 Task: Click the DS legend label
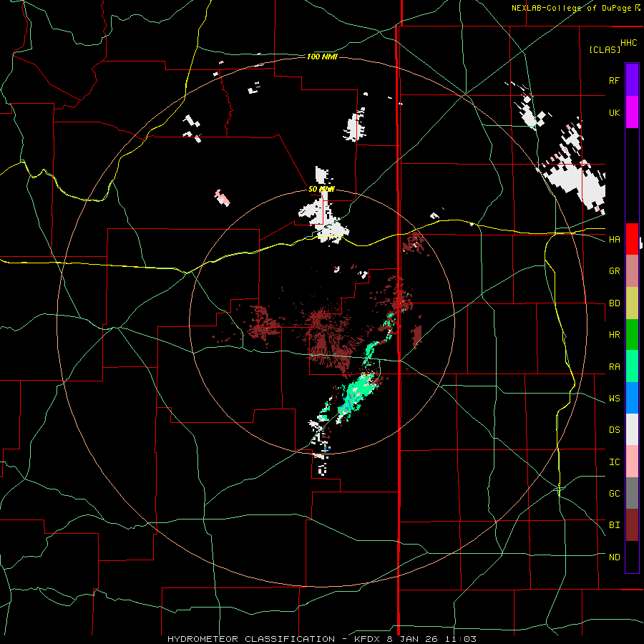pos(614,430)
